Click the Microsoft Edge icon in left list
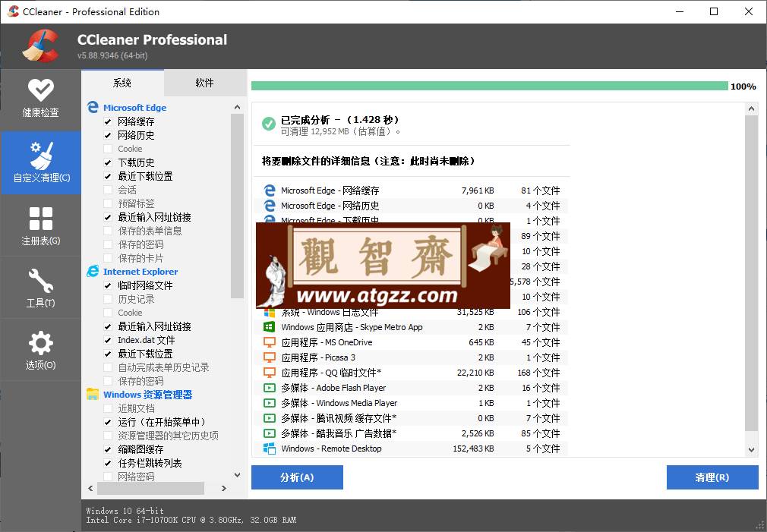Image resolution: width=767 pixels, height=532 pixels. [x=93, y=107]
